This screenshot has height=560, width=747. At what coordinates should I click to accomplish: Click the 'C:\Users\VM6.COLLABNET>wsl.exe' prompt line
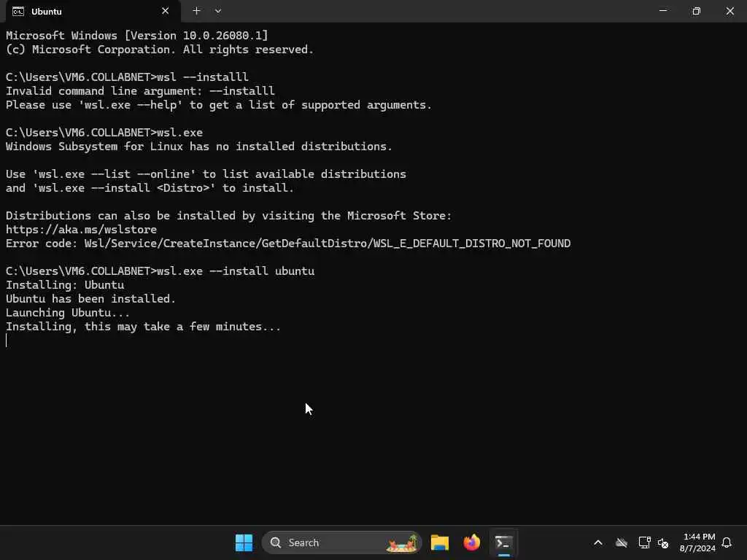pos(104,133)
